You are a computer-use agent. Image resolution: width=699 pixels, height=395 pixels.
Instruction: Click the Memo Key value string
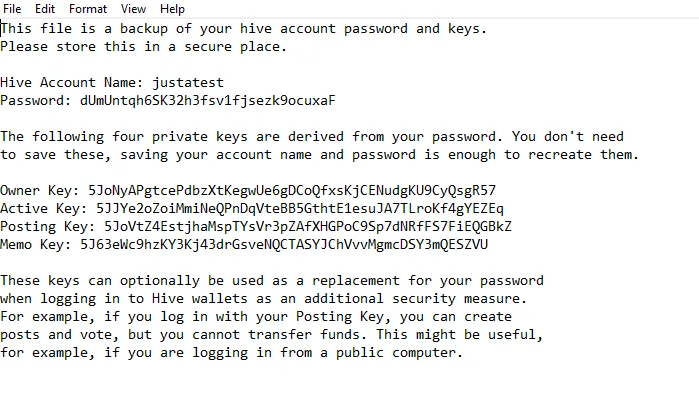click(284, 244)
